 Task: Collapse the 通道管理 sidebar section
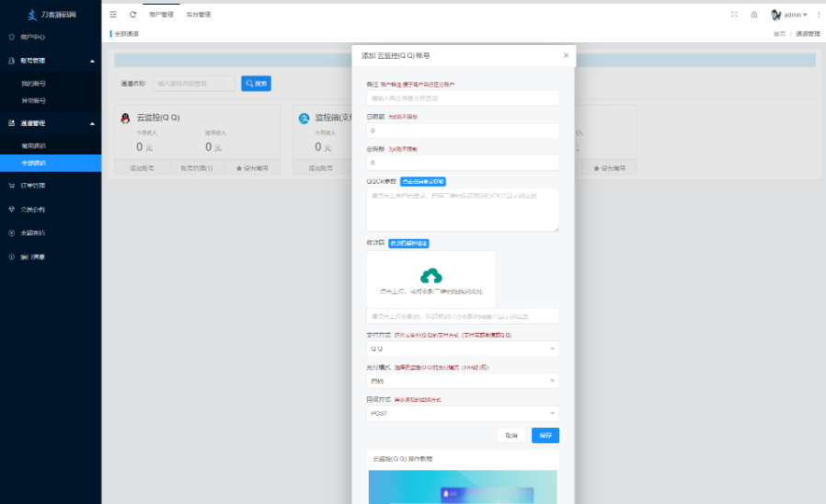tap(51, 123)
